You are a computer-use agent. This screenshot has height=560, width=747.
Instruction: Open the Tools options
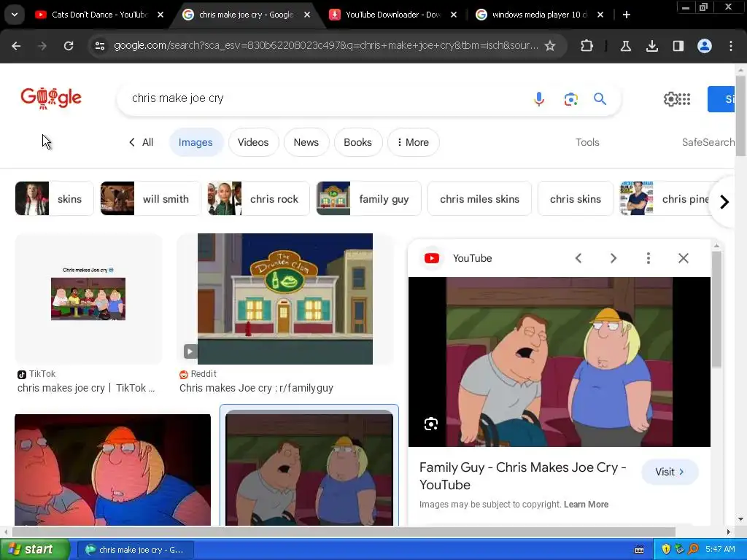tap(587, 142)
